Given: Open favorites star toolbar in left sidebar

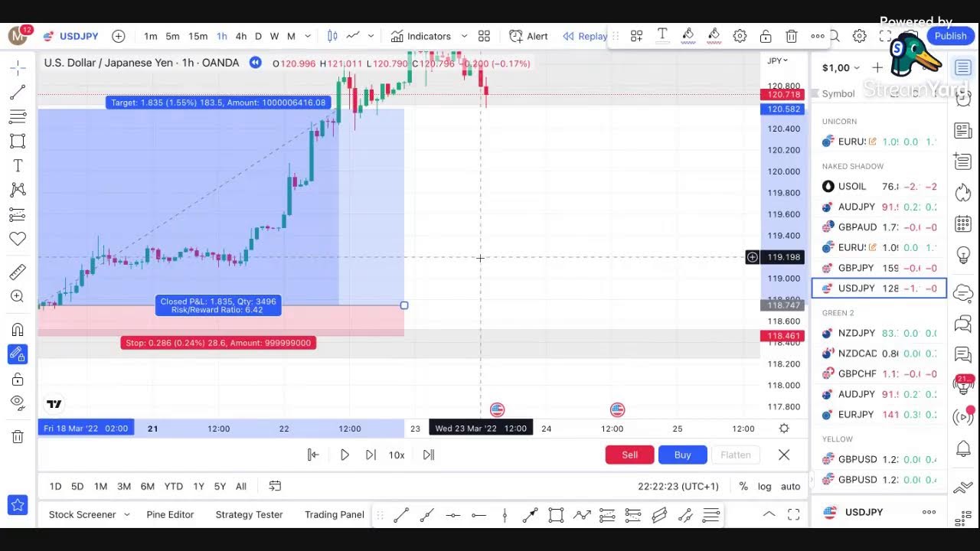Looking at the screenshot, I should pyautogui.click(x=18, y=505).
